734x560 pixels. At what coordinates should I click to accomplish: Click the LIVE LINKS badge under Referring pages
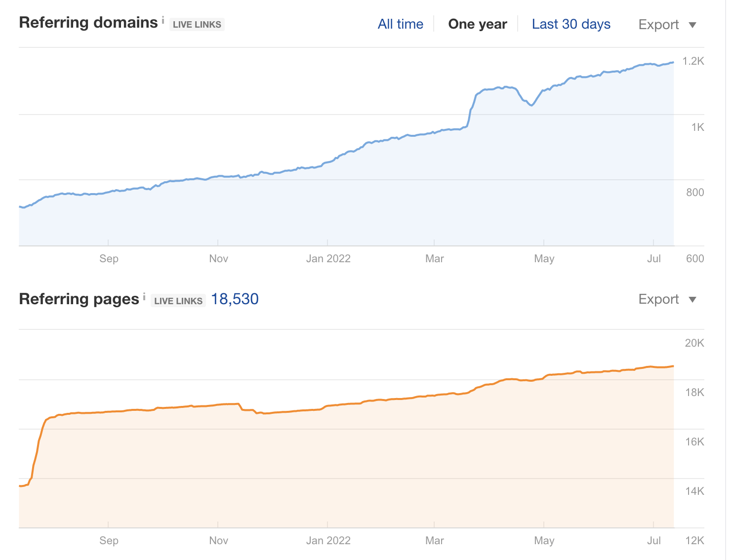click(x=178, y=300)
